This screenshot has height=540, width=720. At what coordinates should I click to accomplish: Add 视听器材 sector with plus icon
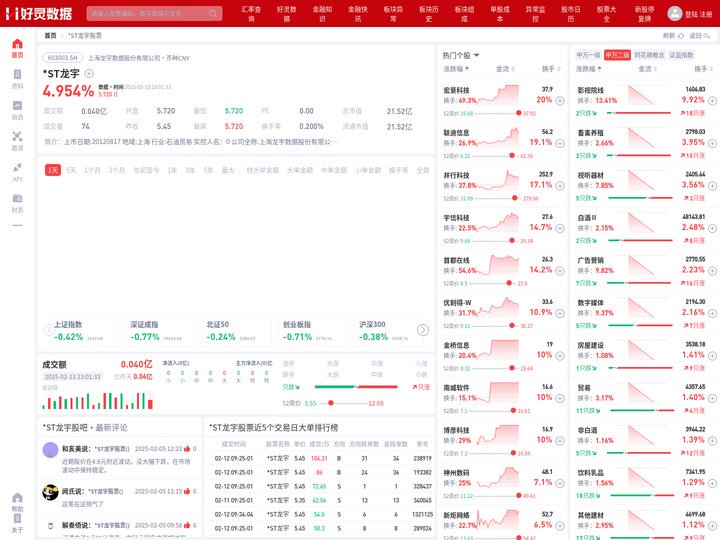pos(712,186)
